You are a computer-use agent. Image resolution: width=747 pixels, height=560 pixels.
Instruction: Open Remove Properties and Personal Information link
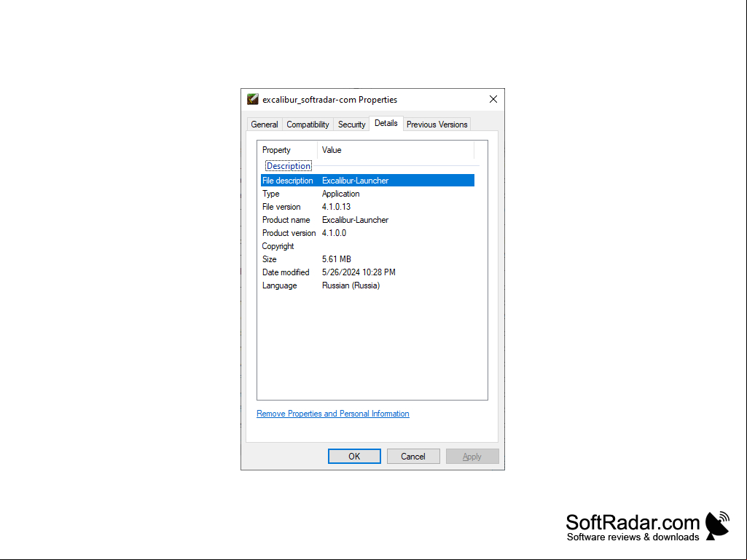(332, 414)
